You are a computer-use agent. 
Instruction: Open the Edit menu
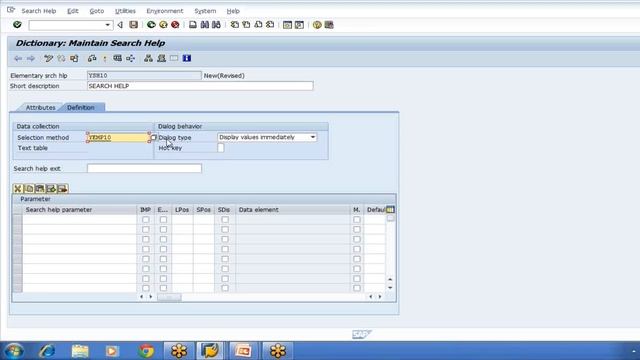tap(73, 11)
